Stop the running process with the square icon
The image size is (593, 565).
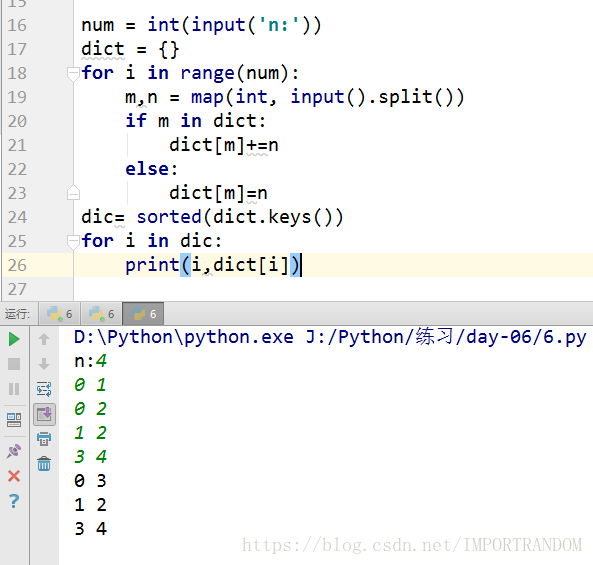click(14, 364)
